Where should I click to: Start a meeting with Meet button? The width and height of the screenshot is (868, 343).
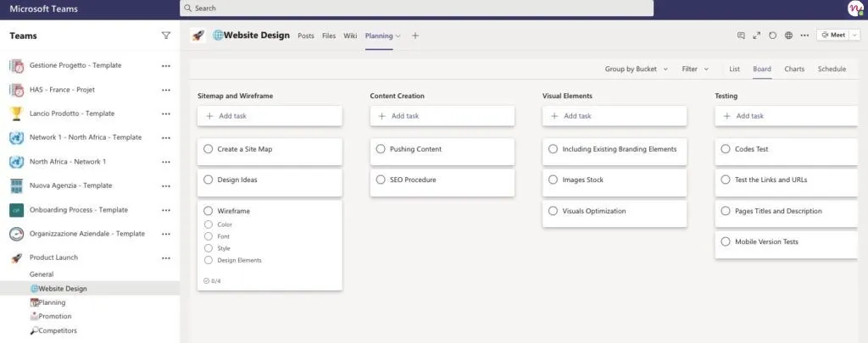click(834, 35)
